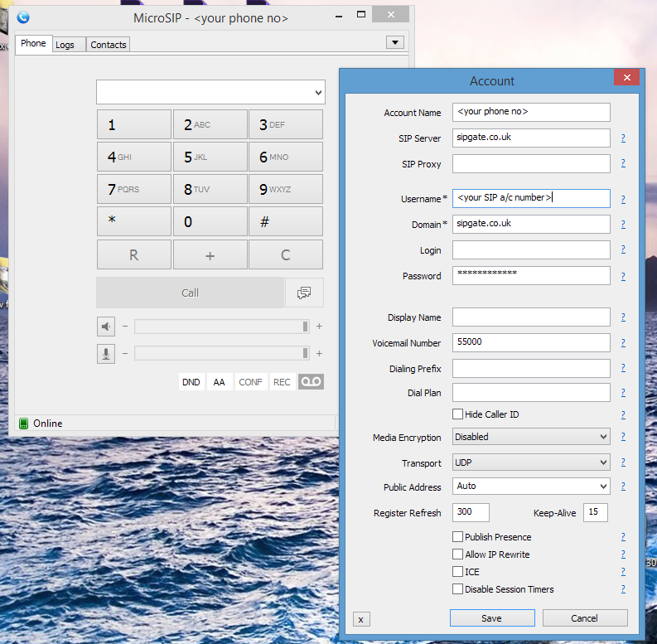Click the SIP Proxy input field

click(531, 163)
